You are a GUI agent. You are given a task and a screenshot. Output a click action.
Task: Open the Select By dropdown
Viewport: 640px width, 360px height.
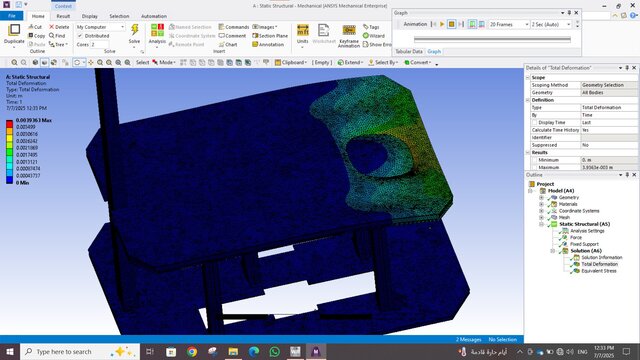(x=383, y=62)
